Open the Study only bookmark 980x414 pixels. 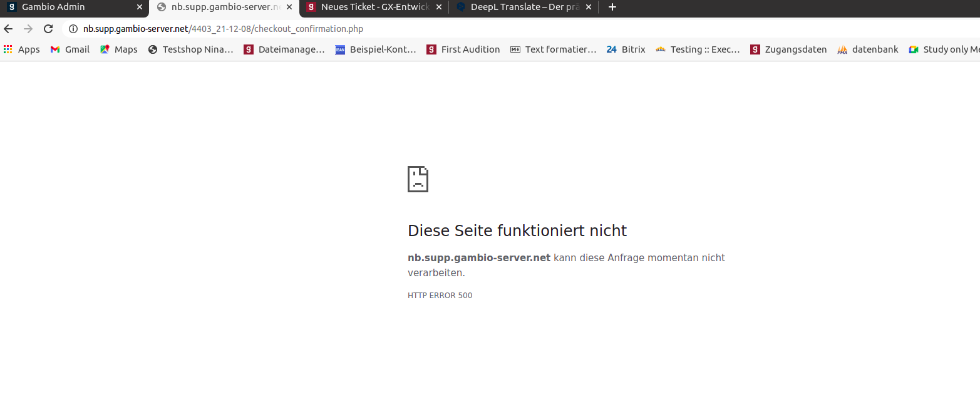pos(944,49)
